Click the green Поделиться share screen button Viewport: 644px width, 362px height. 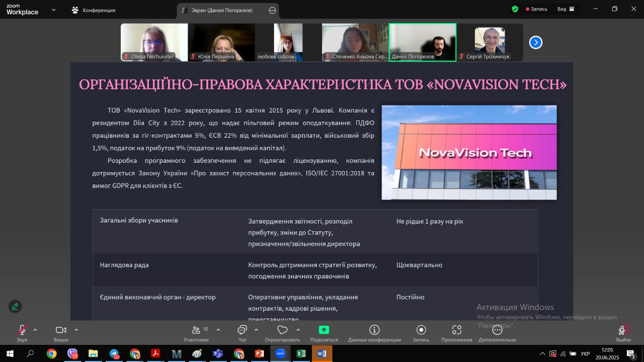[324, 333]
